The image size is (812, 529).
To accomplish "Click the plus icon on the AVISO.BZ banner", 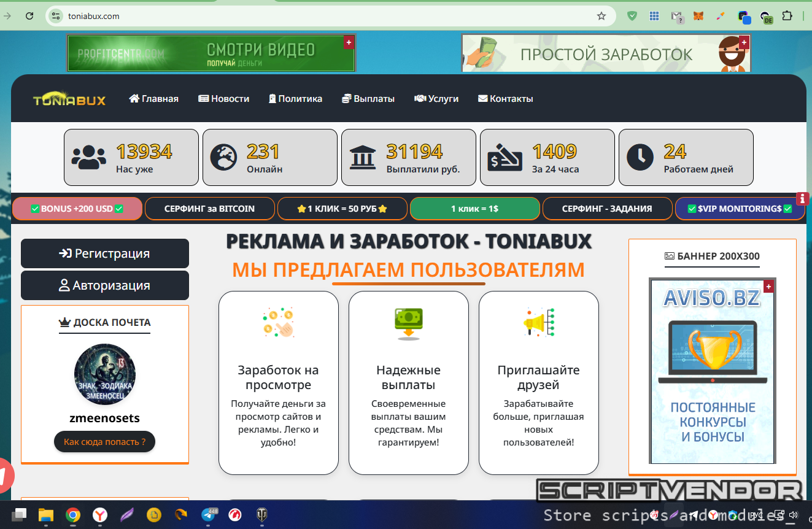I will 768,287.
